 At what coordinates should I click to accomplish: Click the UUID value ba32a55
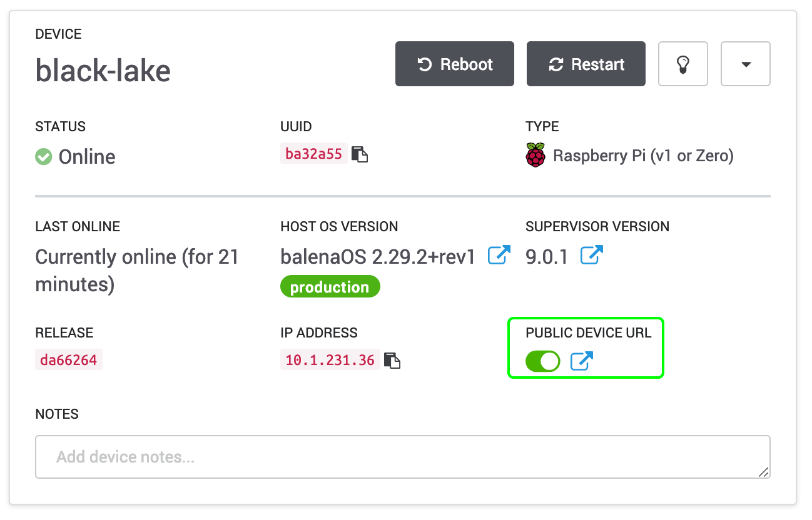313,154
